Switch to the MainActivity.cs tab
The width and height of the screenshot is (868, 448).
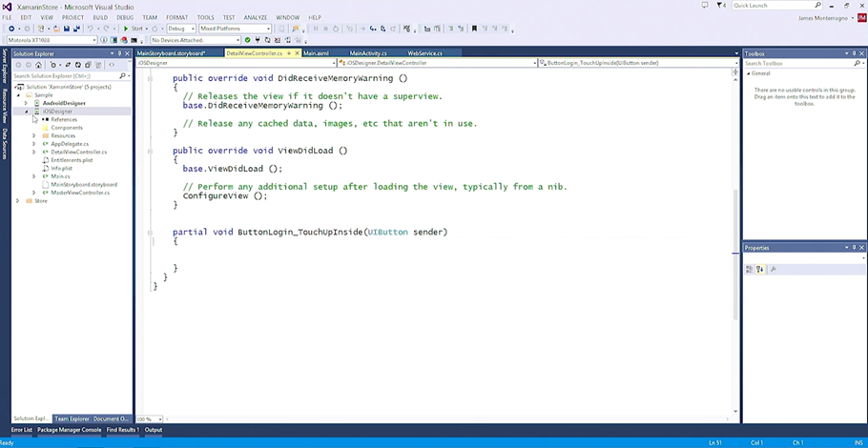coord(367,53)
